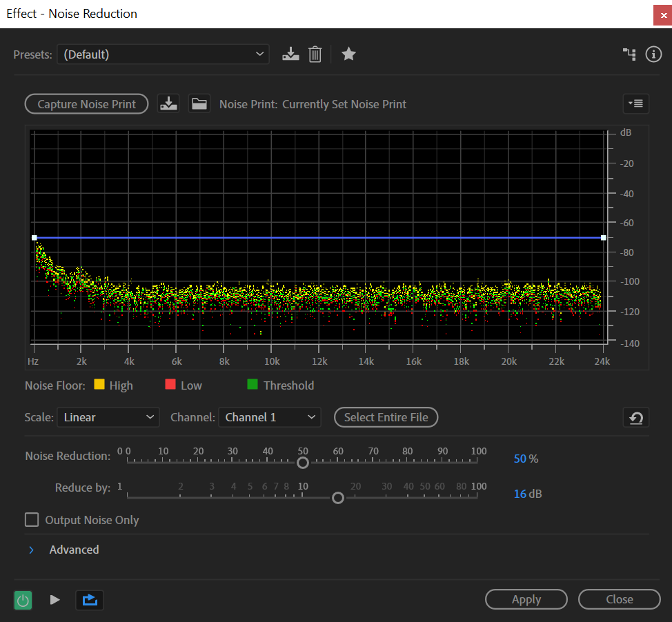The width and height of the screenshot is (672, 622).
Task: Click the Apply button
Action: coord(526,600)
